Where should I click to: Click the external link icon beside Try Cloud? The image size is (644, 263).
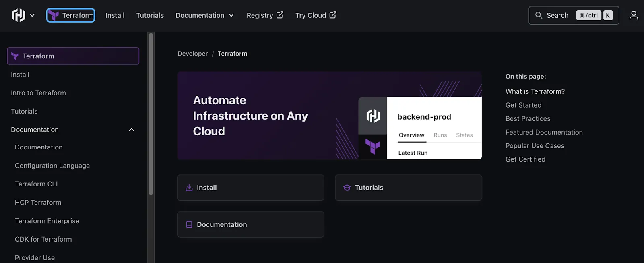(x=333, y=15)
